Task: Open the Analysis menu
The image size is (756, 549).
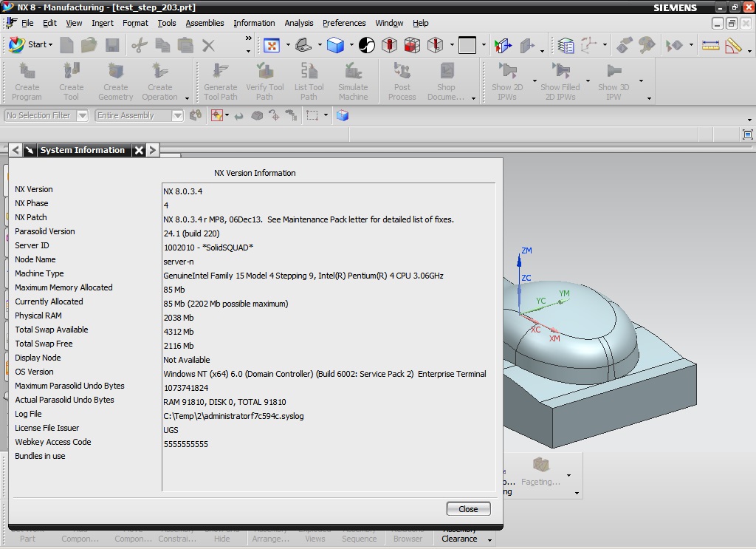Action: [298, 23]
